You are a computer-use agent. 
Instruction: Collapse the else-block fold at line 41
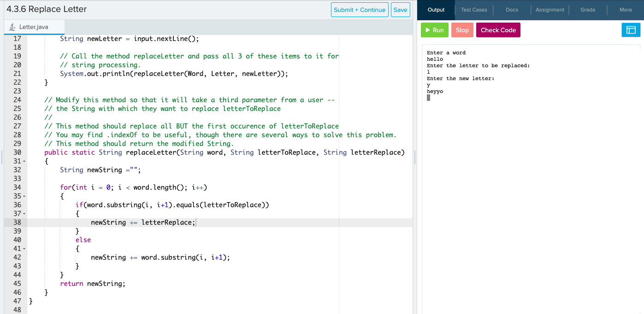(x=24, y=249)
